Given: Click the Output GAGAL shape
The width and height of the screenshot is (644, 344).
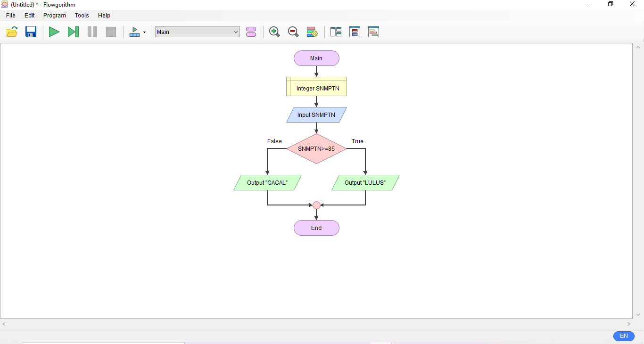Looking at the screenshot, I should pyautogui.click(x=267, y=182).
